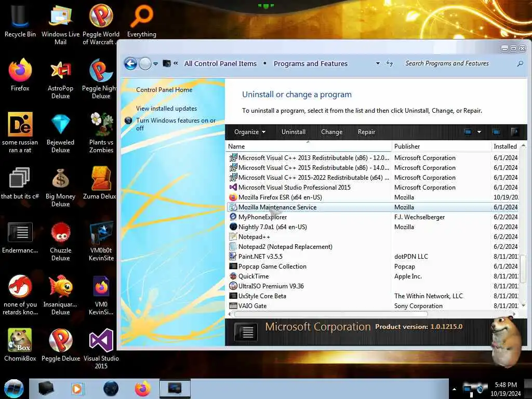
Task: Open Turn Windows features on or off
Action: [x=176, y=124]
